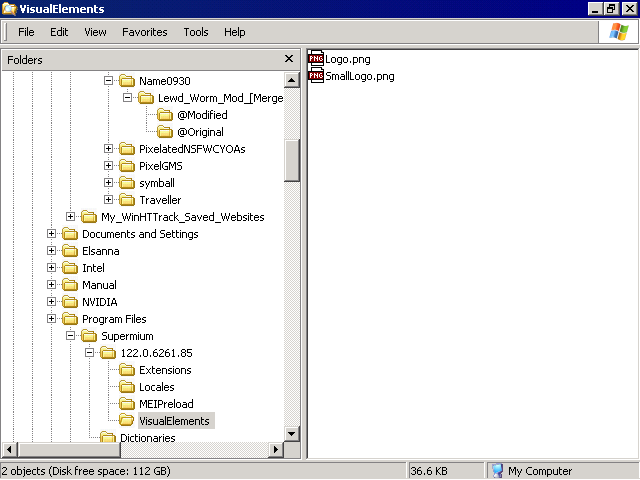Click the Name0930 folder icon
This screenshot has width=640, height=480.
pos(127,81)
